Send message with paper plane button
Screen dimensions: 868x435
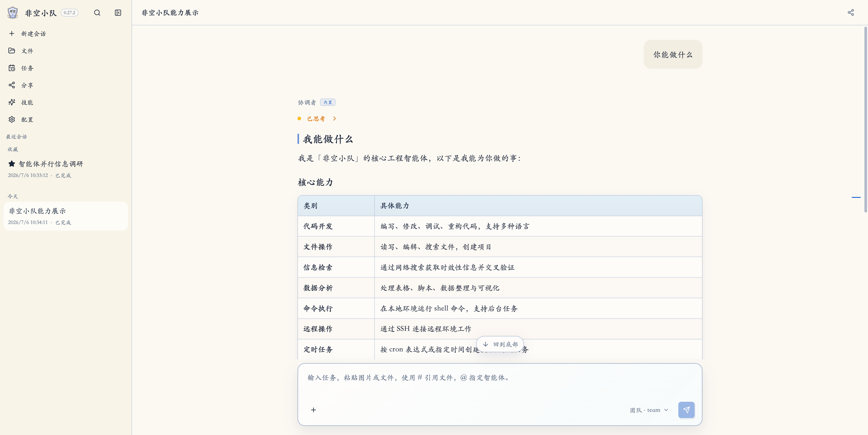point(686,410)
